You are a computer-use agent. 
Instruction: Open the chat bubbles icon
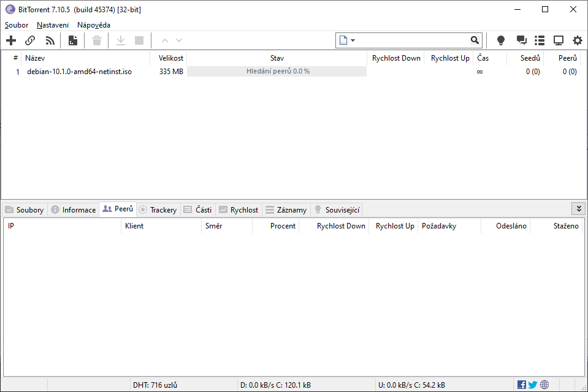pos(521,40)
